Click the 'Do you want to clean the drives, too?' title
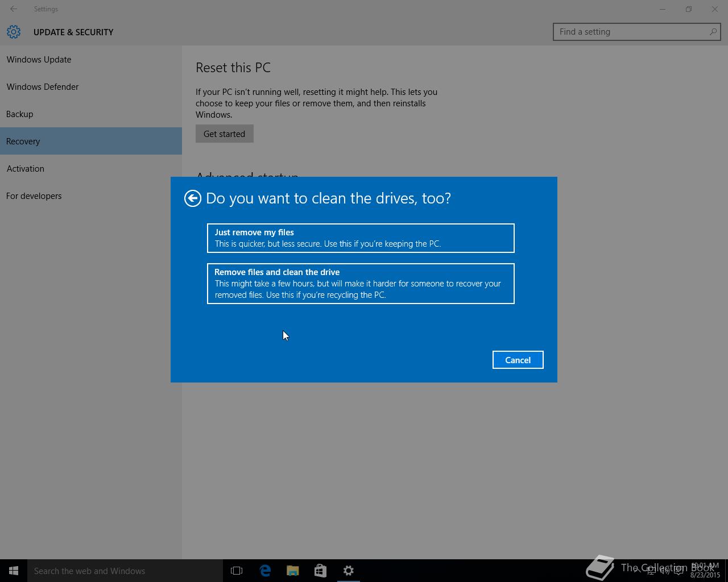 coord(328,198)
